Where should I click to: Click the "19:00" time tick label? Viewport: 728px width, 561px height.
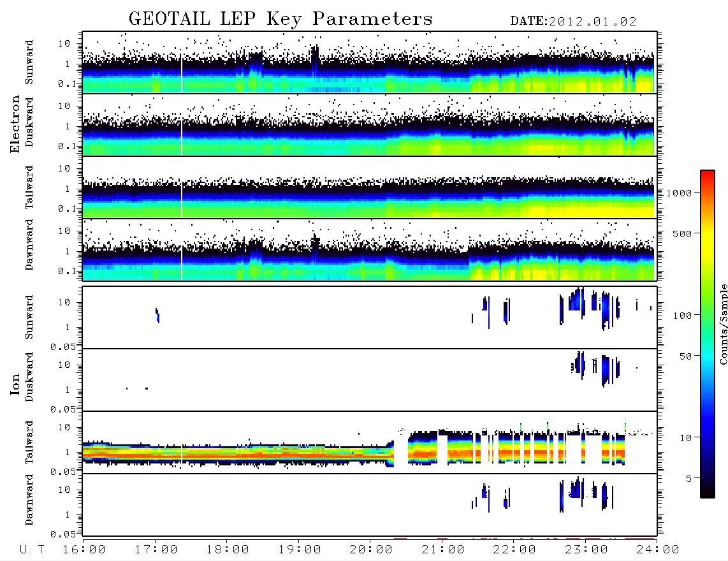point(300,550)
